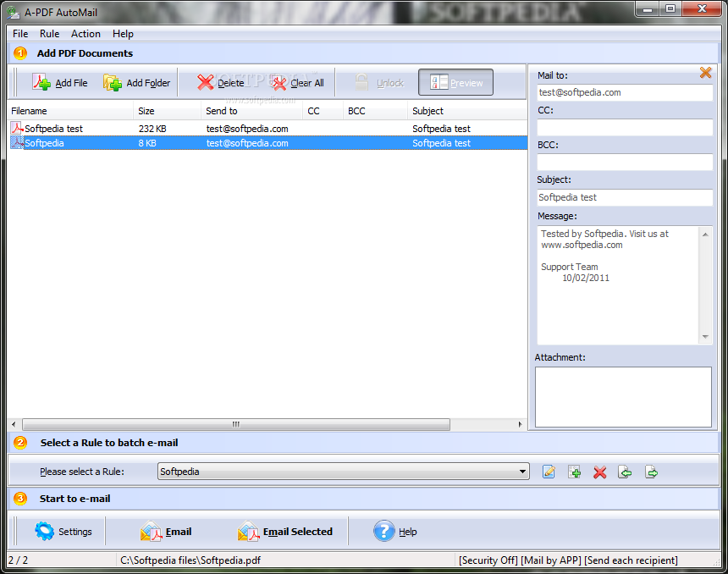This screenshot has width=728, height=574.
Task: Click the add new rule icon
Action: tap(574, 472)
